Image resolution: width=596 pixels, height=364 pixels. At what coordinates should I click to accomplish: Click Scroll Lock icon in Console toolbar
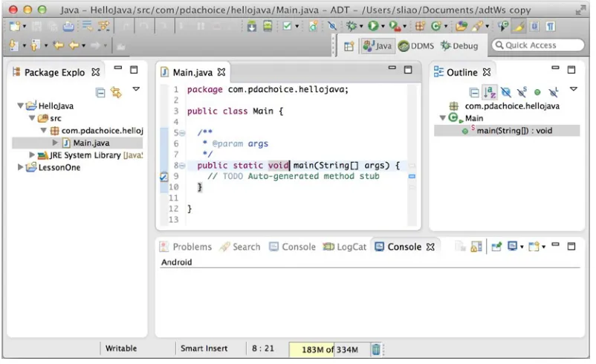click(x=476, y=247)
